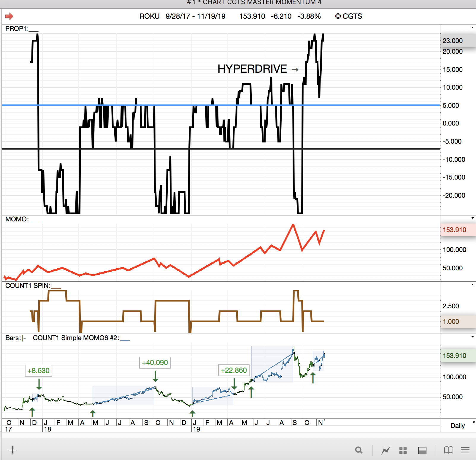Select the line chart indicator icon
Image resolution: width=476 pixels, height=460 pixels.
(x=385, y=451)
